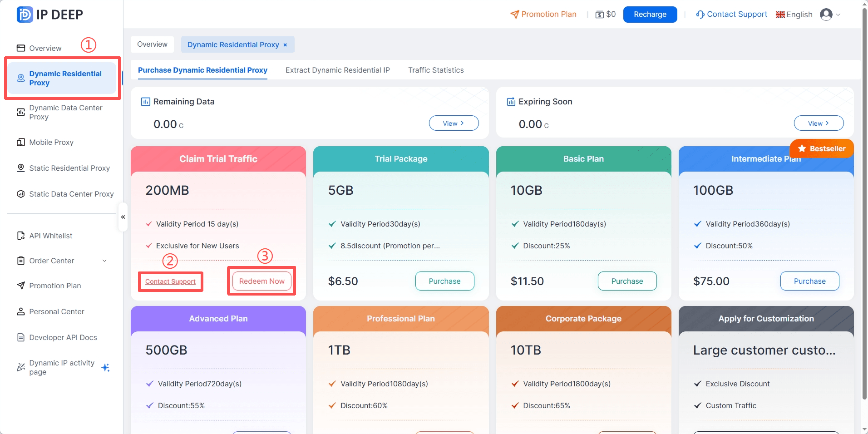Viewport: 868px width, 434px height.
Task: Click Redeem Now for trial traffic
Action: (261, 281)
